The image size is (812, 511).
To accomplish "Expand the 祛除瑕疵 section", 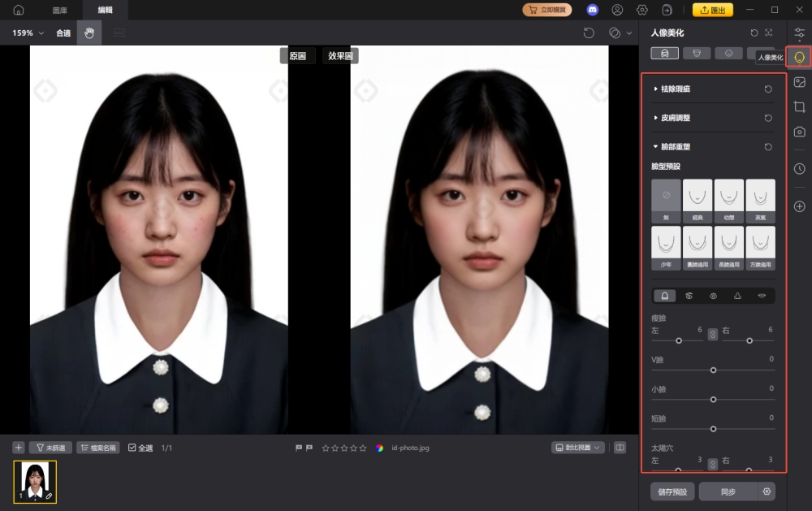I will (x=674, y=89).
